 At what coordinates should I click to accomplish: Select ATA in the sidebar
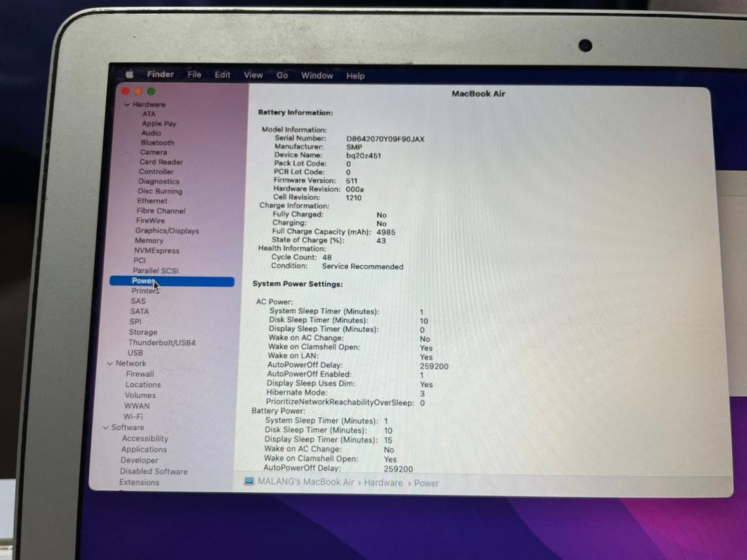pyautogui.click(x=149, y=114)
